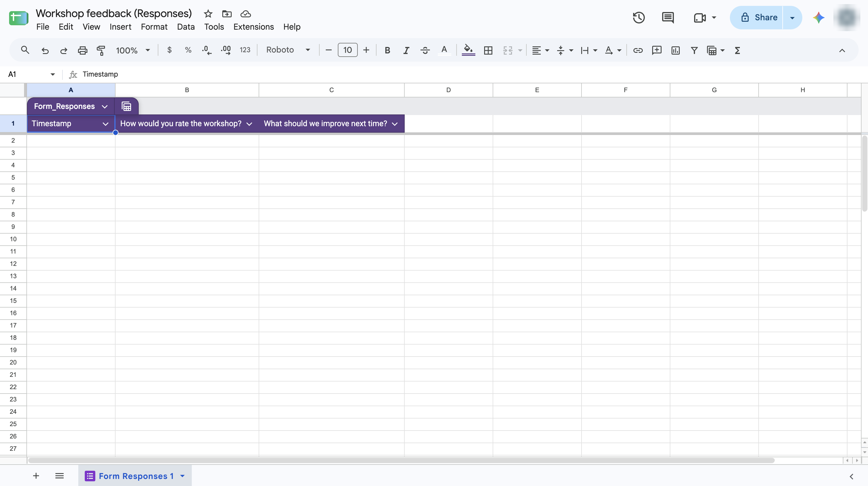868x486 pixels.
Task: Add a new sheet with plus button
Action: 36,476
